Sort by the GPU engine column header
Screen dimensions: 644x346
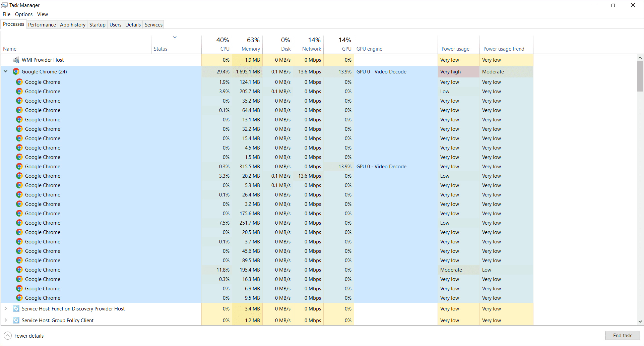click(x=396, y=44)
